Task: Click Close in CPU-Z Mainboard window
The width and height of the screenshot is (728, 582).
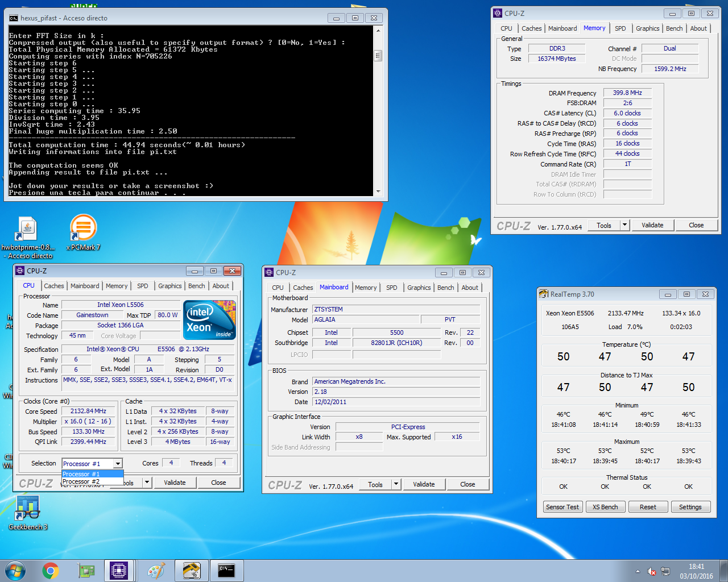Action: (468, 484)
